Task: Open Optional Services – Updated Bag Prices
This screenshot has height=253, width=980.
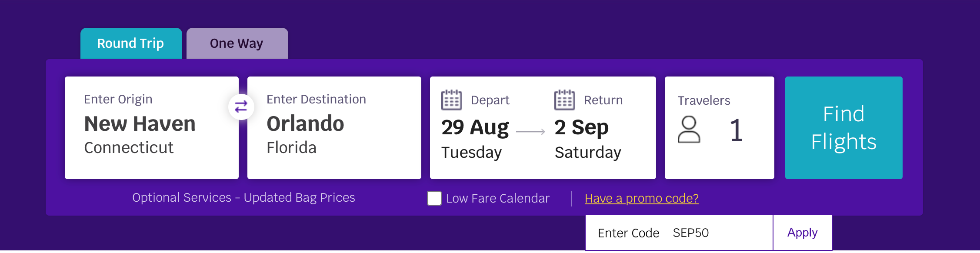Action: coord(243,197)
